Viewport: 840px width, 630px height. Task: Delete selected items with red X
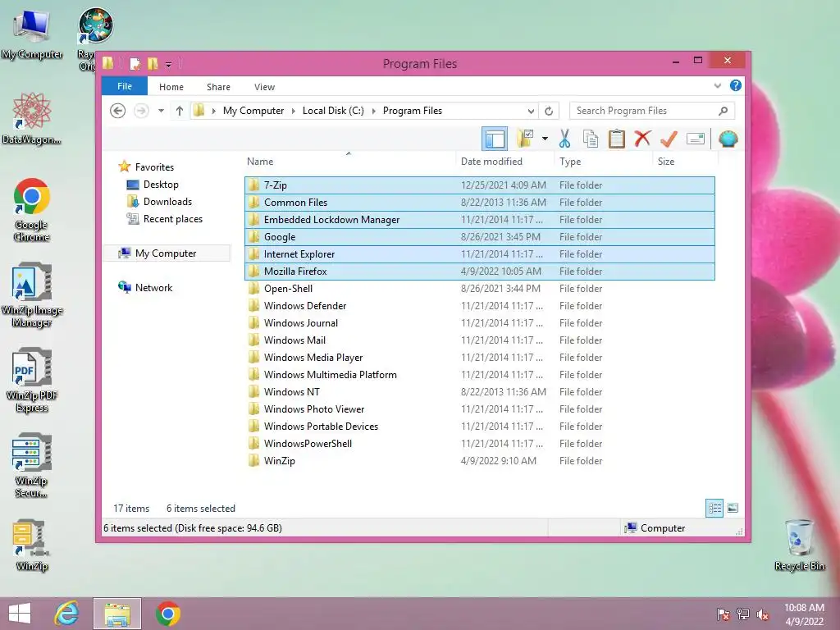(x=642, y=139)
